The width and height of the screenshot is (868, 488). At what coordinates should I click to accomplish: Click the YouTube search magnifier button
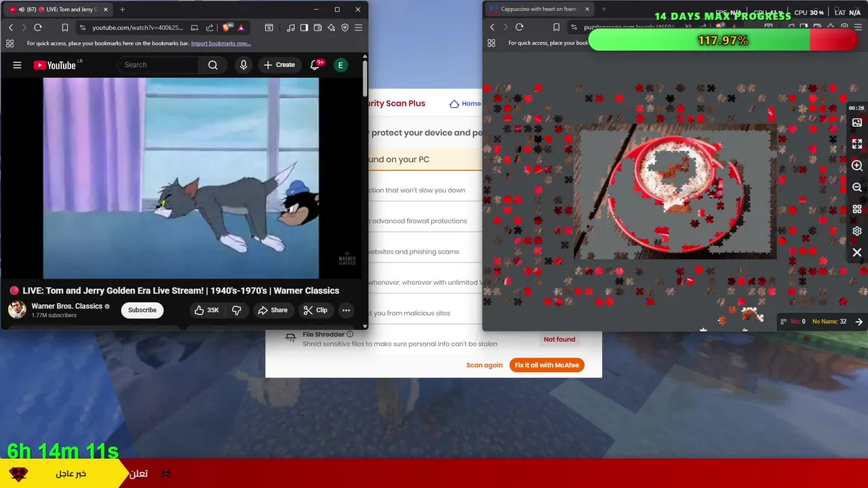tap(213, 65)
